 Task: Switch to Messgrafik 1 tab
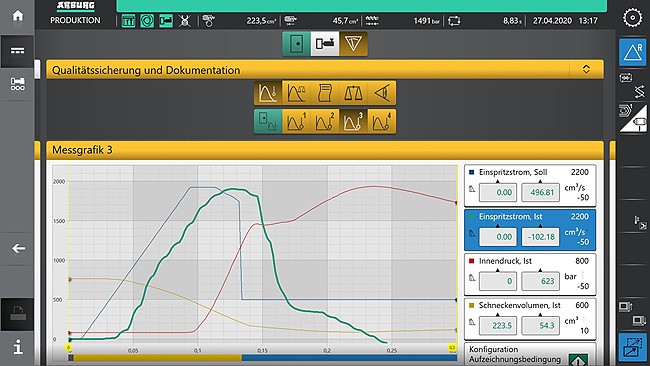pyautogui.click(x=296, y=121)
